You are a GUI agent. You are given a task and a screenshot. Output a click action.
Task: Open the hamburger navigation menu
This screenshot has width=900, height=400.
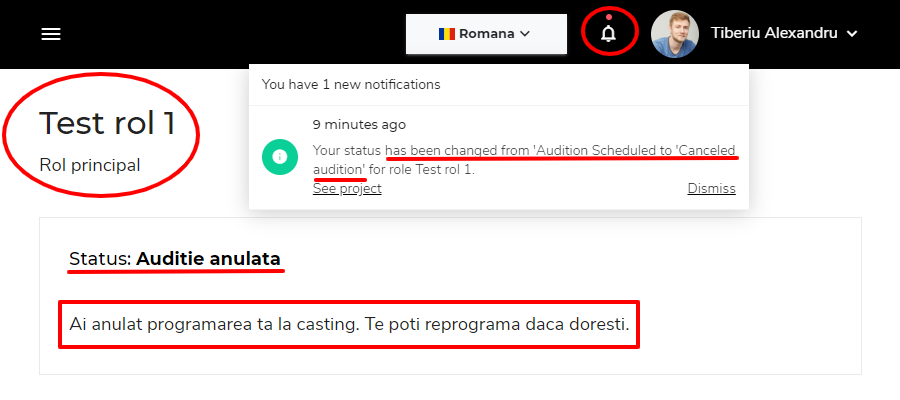51,34
